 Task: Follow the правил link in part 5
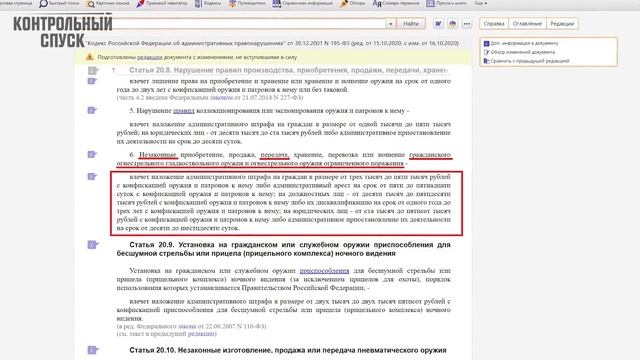184,111
